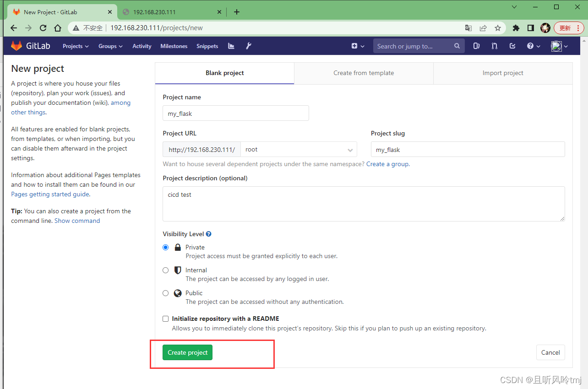Click the Show command link
This screenshot has height=389, width=588.
pyautogui.click(x=77, y=221)
